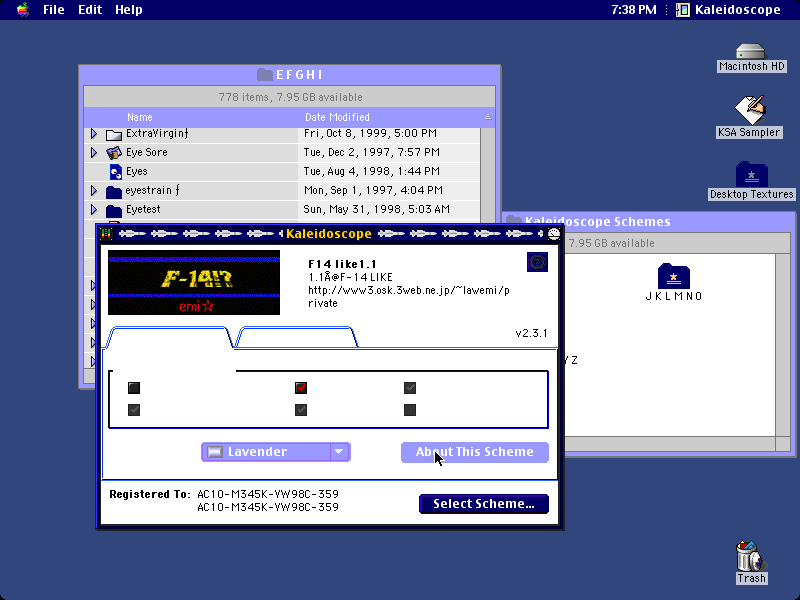
Task: Open the Help menu
Action: [x=129, y=10]
